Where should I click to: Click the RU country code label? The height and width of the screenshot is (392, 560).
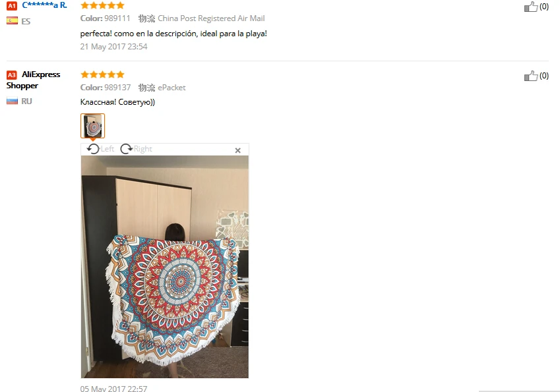[x=26, y=101]
